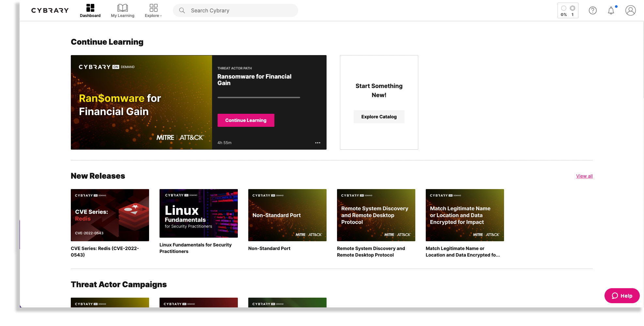
Task: Click Remote System Discovery and RDP title
Action: coord(371,252)
